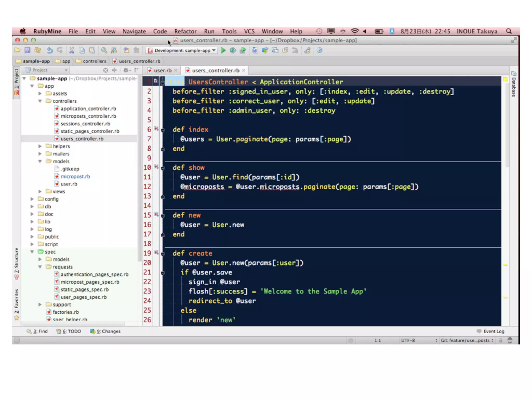Image resolution: width=532 pixels, height=399 pixels.
Task: Click the Find magnifier toolbar icon
Action: coord(104,50)
